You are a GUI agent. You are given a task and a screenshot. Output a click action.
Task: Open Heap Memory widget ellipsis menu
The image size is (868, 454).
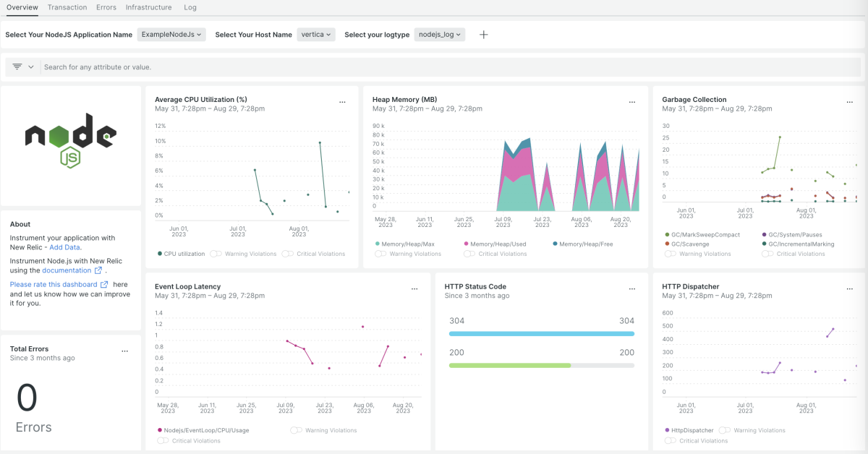coord(631,103)
